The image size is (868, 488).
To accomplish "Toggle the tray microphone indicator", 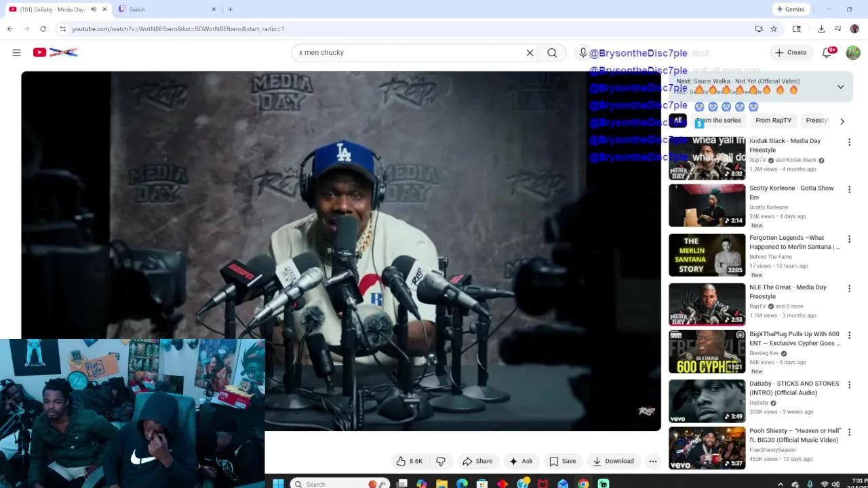I will point(810,484).
